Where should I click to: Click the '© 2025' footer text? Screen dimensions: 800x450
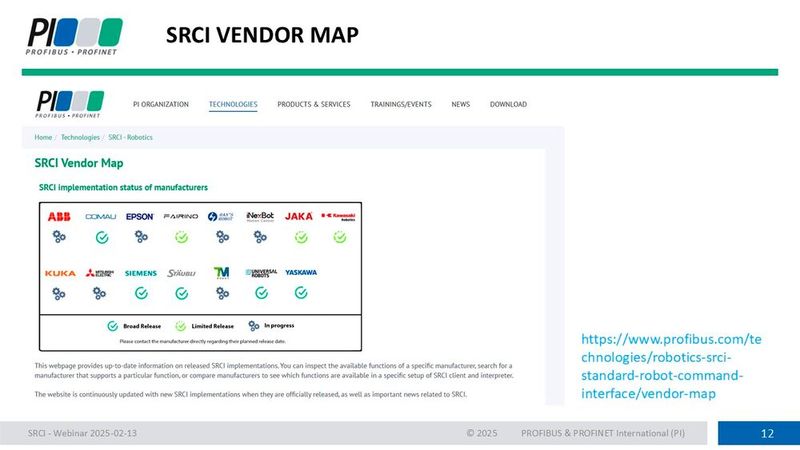tap(482, 433)
